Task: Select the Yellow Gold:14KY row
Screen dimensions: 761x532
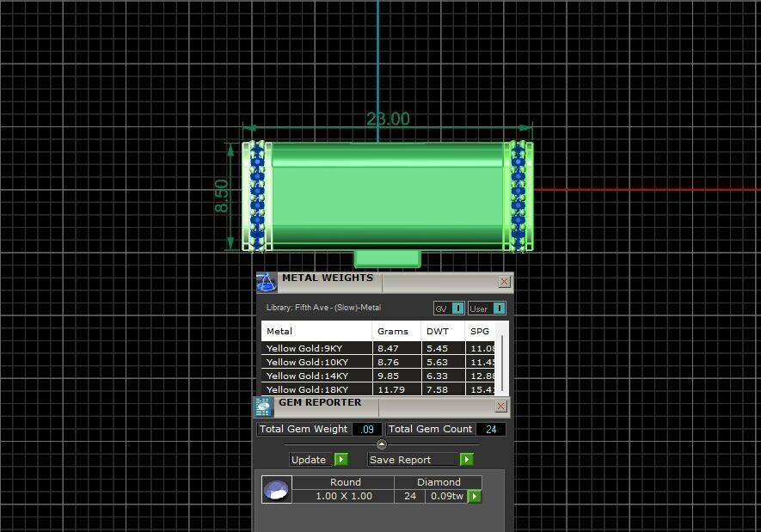Action: [378, 376]
